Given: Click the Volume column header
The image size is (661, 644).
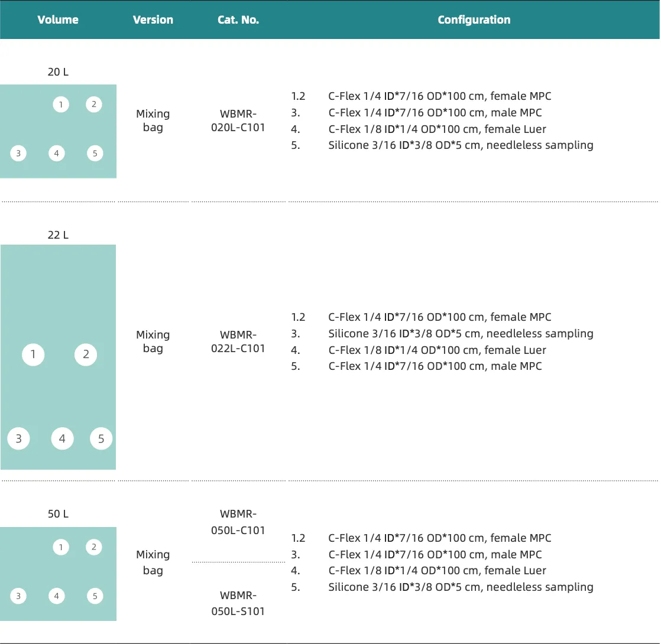Looking at the screenshot, I should pyautogui.click(x=58, y=20).
